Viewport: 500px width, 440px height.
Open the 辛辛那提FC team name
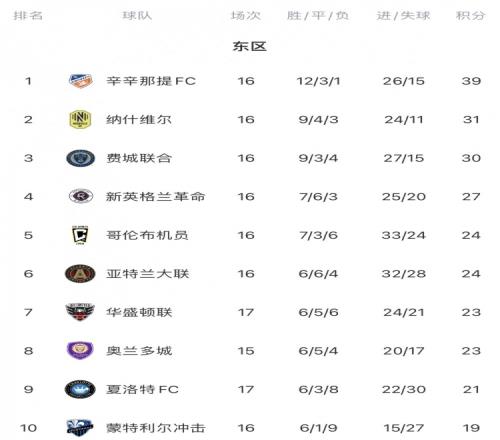click(151, 81)
